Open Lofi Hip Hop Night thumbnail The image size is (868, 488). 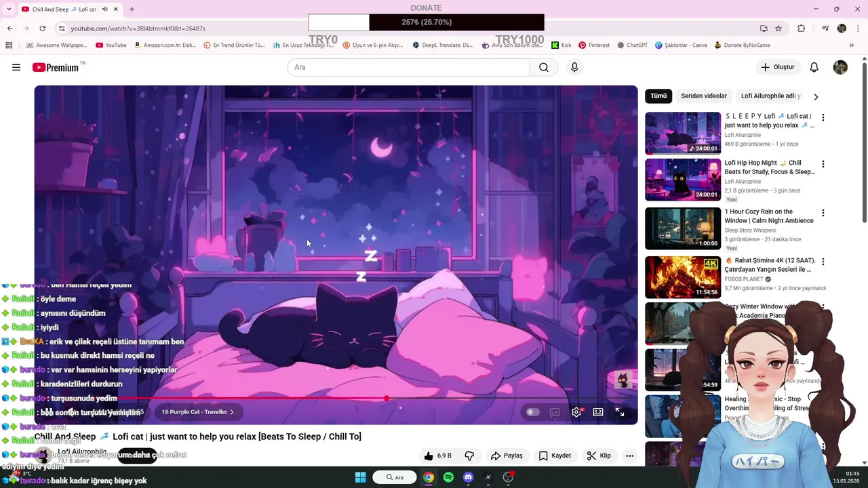(x=683, y=180)
